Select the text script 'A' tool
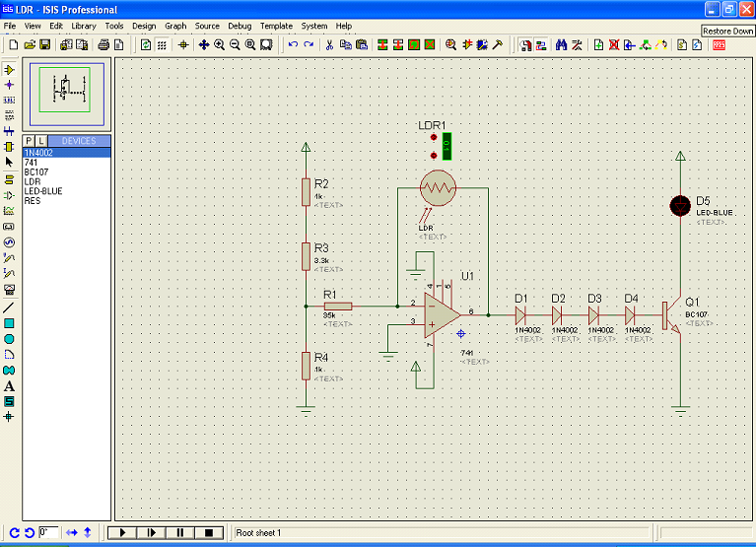The width and height of the screenshot is (756, 547). [10, 385]
